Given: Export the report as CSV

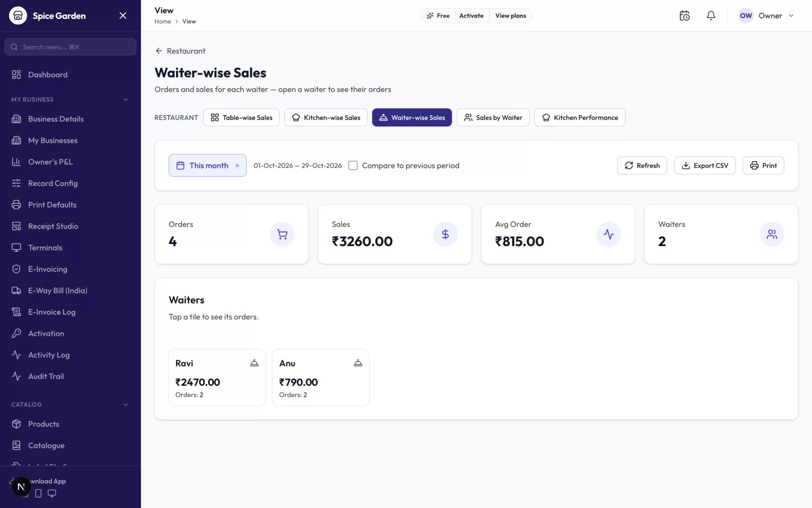Looking at the screenshot, I should click(x=705, y=166).
